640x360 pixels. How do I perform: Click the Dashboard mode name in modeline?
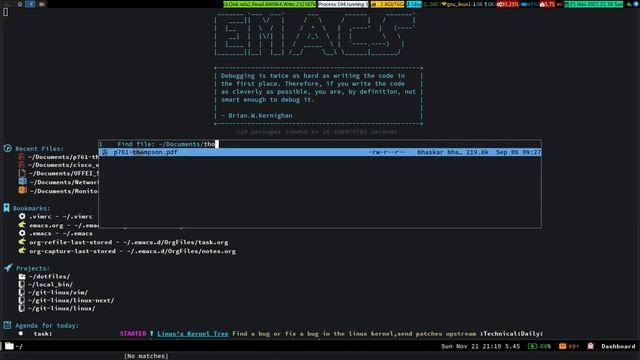pos(618,346)
